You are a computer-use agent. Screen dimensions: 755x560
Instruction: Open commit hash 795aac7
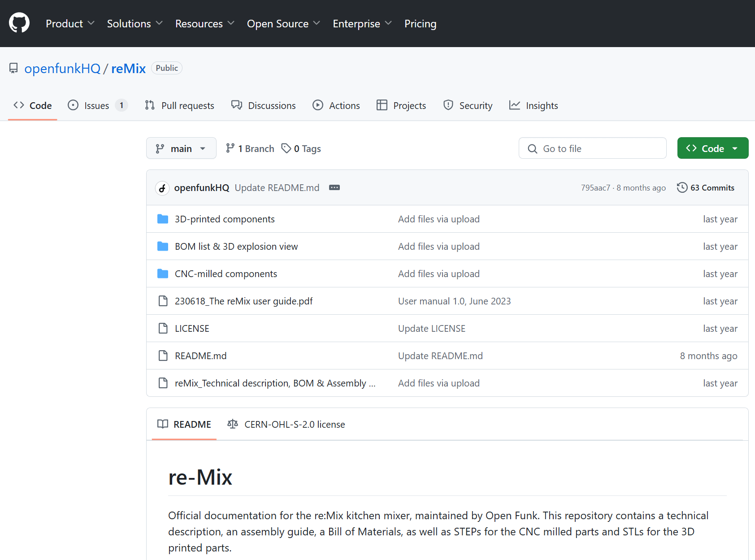click(595, 188)
